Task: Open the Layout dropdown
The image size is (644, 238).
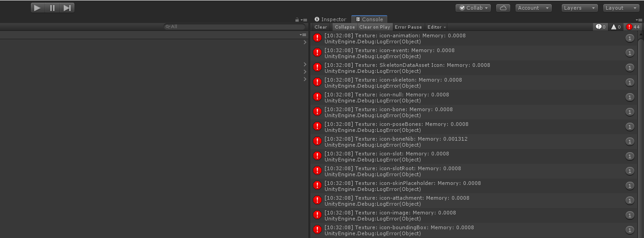Action: pyautogui.click(x=621, y=8)
